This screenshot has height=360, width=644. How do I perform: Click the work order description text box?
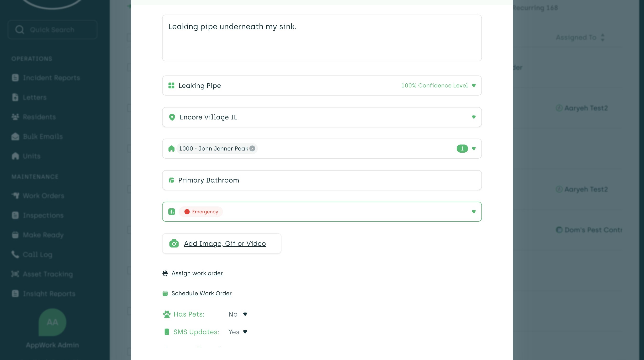[322, 38]
